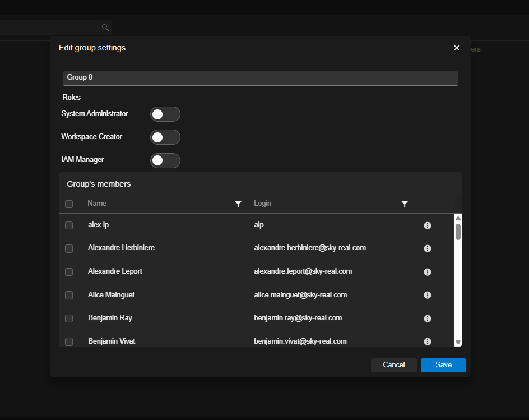Tick the checkbox beside Benjamin Vivat

coord(69,341)
